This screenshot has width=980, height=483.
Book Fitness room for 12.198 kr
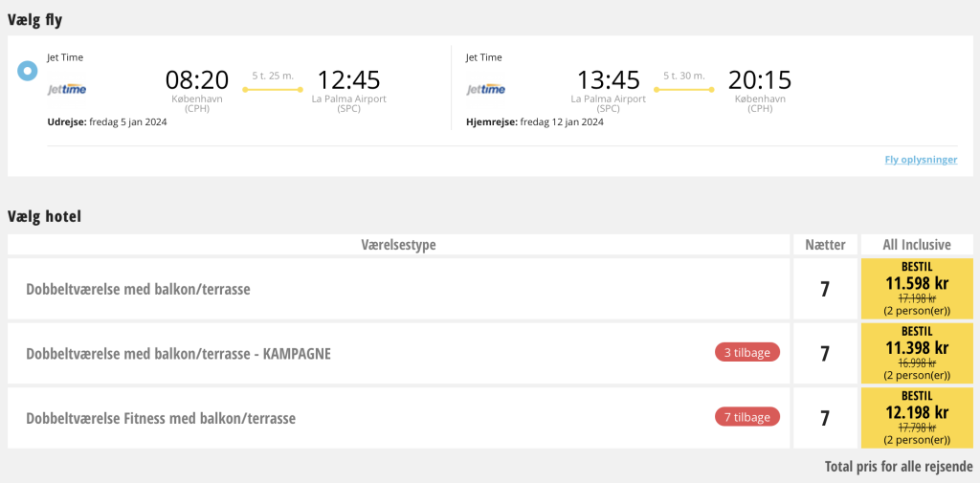(x=917, y=418)
